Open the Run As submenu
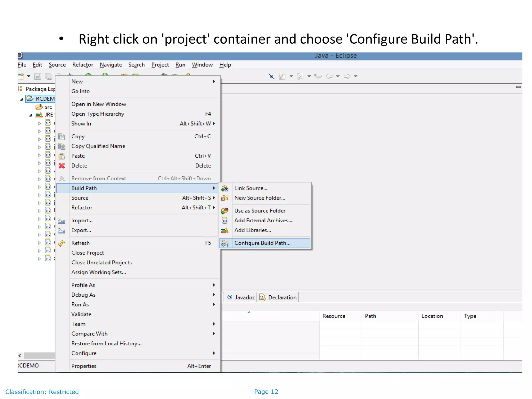532x399 pixels. click(137, 304)
